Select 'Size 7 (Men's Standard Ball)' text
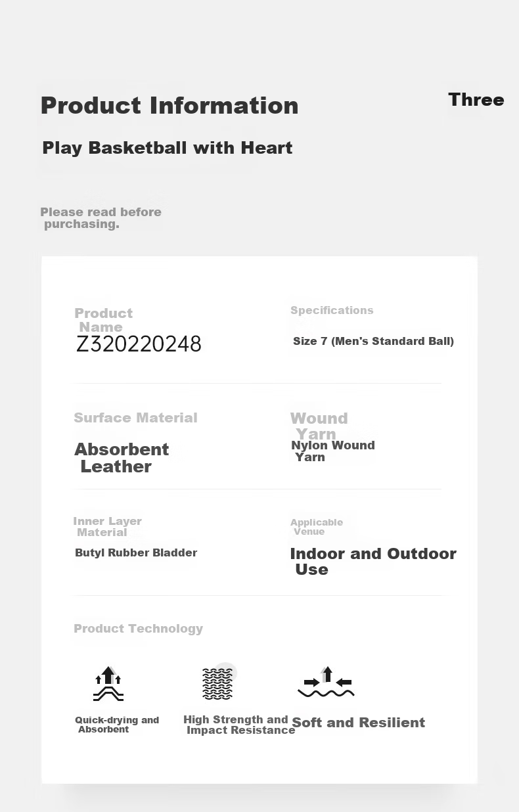Screen dimensions: 519x812 373,341
